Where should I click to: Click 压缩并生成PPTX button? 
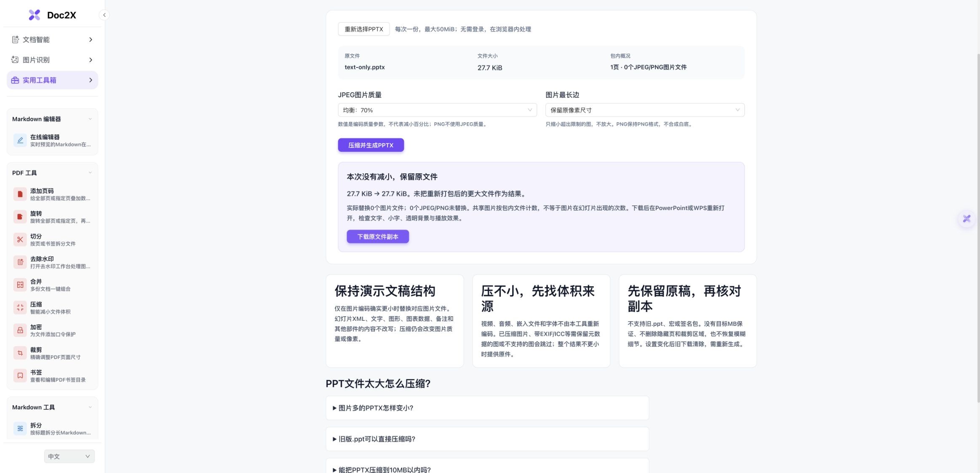[371, 145]
